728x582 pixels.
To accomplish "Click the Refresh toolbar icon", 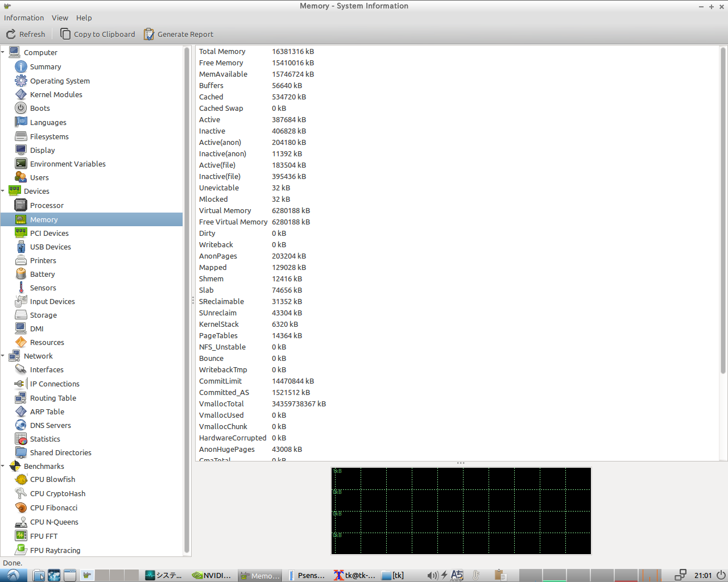I will coord(11,34).
